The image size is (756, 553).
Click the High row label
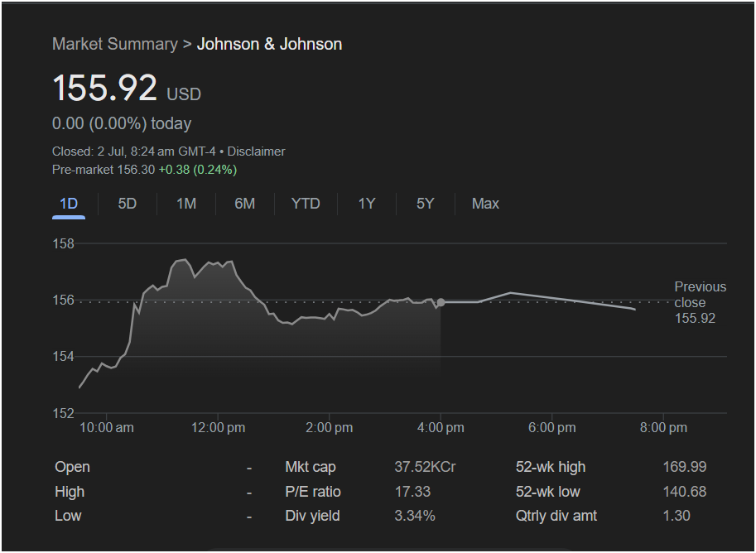pos(70,491)
